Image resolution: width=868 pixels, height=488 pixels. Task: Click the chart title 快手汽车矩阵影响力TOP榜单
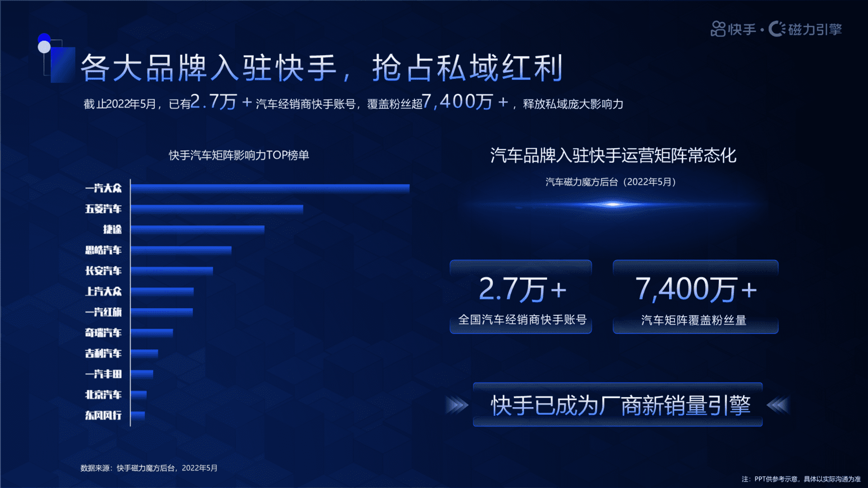pos(239,155)
